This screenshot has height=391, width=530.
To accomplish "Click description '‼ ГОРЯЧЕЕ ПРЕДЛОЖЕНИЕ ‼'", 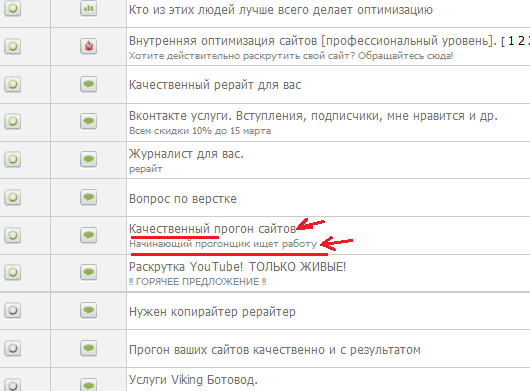I will tap(197, 282).
